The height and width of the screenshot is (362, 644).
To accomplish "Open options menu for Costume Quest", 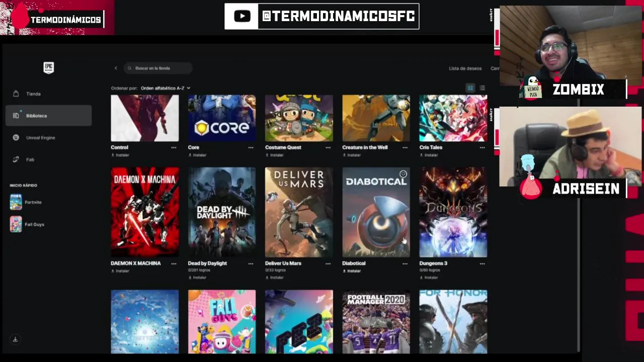I will 328,148.
